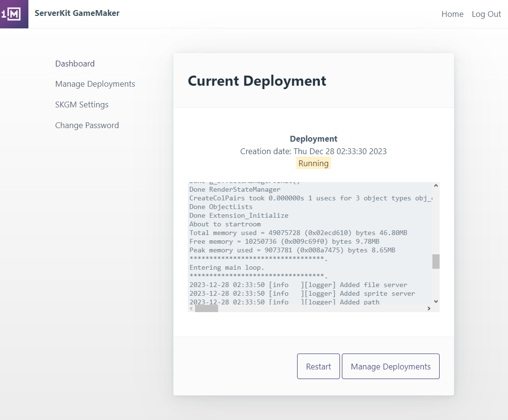This screenshot has height=420, width=508.
Task: Click the log scroll-right arrow
Action: tap(429, 309)
